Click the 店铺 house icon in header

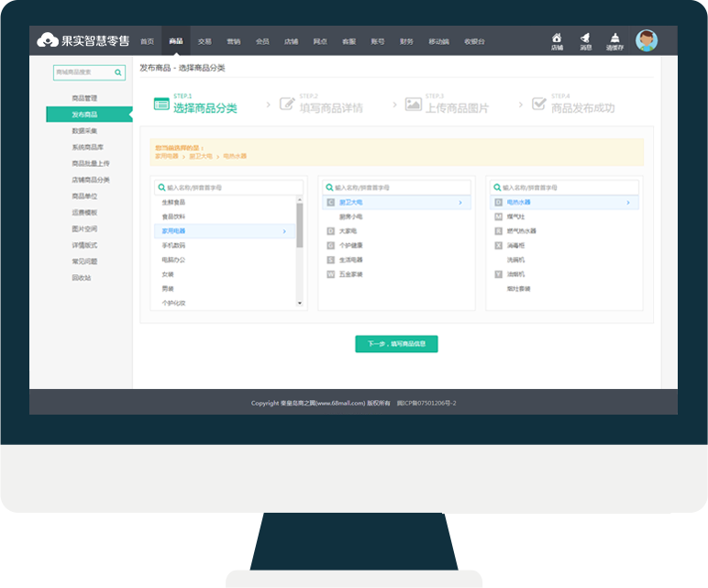click(x=557, y=39)
